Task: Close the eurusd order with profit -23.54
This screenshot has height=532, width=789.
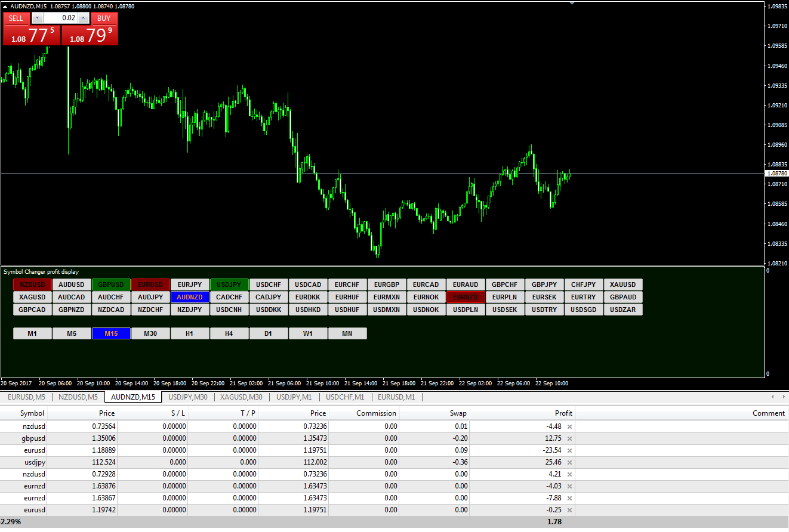Action: coord(569,450)
